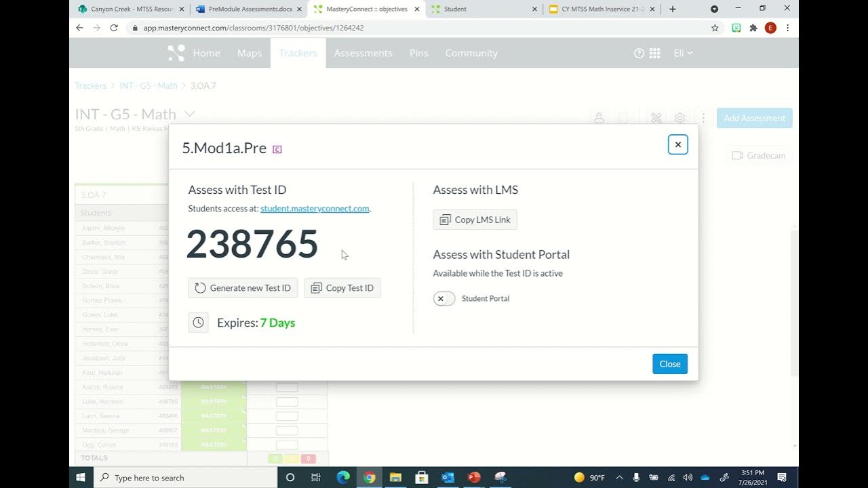Open Chrome three-dot menu
Screen dimensions: 868x488
tap(787, 28)
